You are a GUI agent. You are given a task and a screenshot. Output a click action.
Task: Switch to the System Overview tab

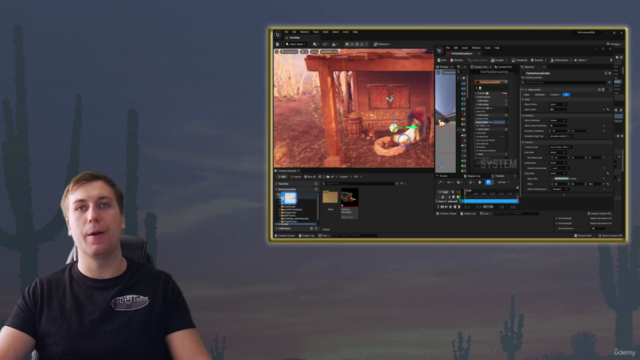click(x=480, y=67)
